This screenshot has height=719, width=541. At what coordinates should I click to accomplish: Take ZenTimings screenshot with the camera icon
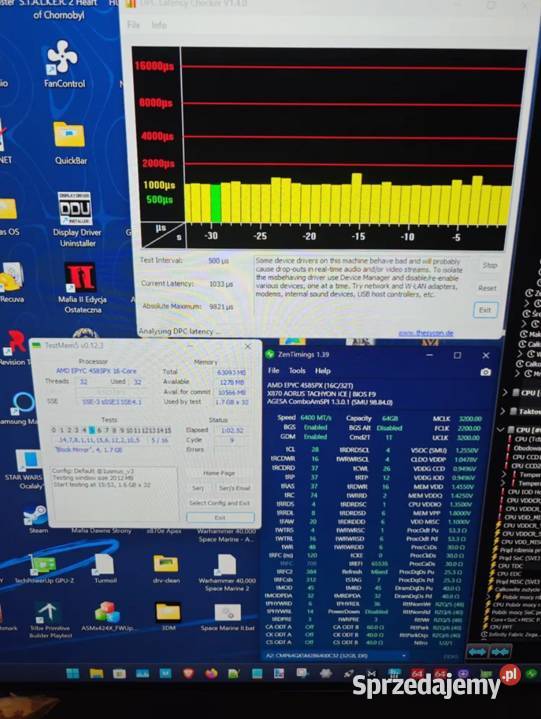click(x=486, y=372)
